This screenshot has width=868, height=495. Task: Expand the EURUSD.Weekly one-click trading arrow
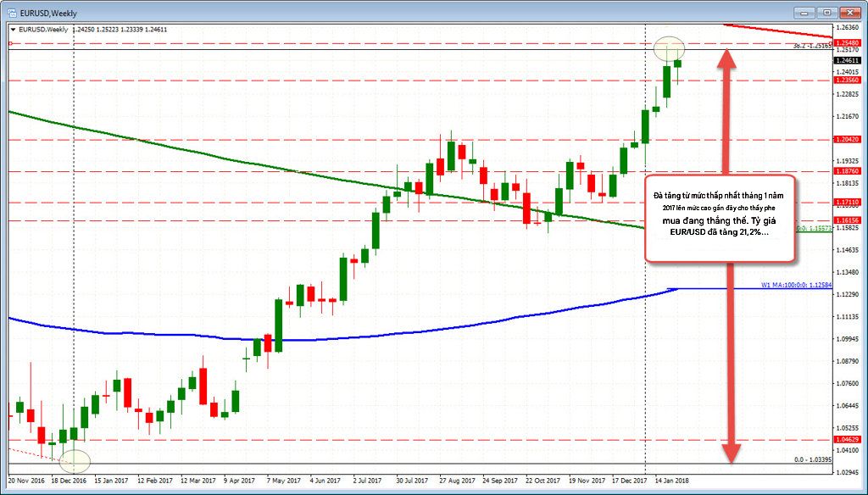click(x=14, y=30)
